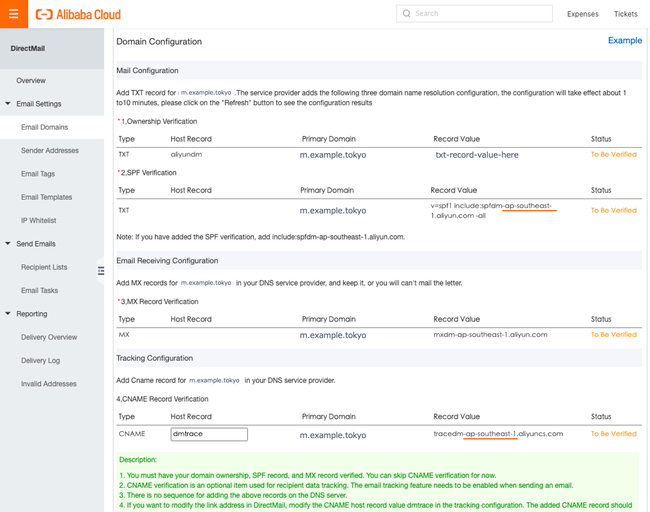Click the dmtrace host record field
Viewport: 650px width, 512px height.
208,434
